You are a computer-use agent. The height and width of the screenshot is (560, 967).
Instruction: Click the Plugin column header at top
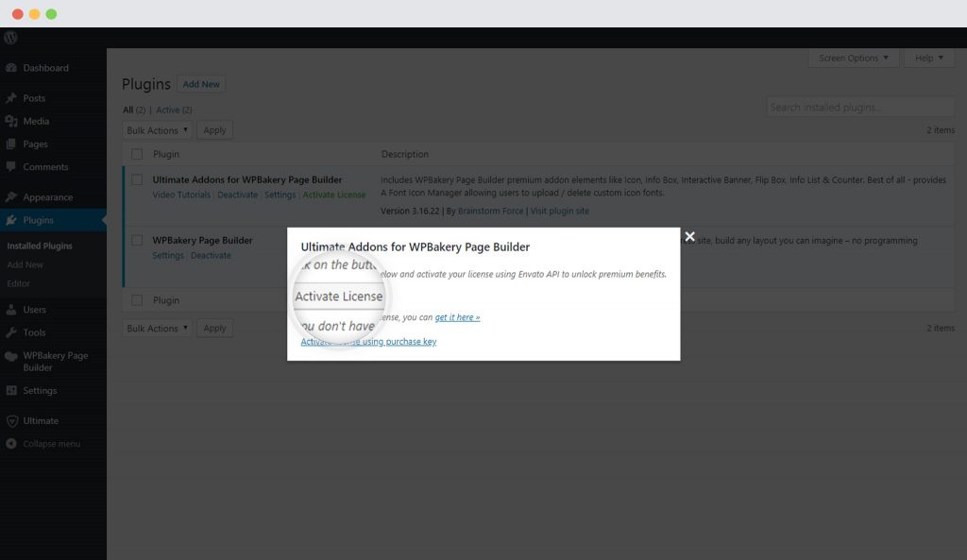pyautogui.click(x=166, y=154)
